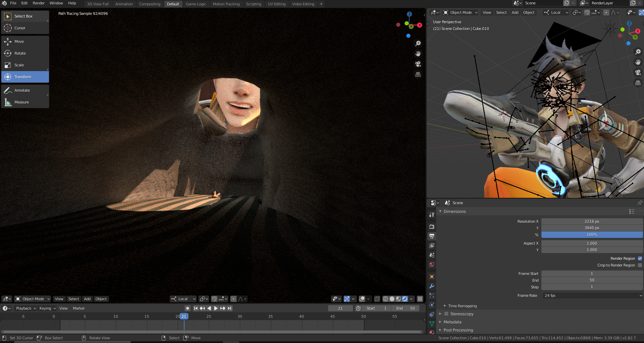
Task: Switch left viewport to wireframe shading
Action: click(386, 299)
